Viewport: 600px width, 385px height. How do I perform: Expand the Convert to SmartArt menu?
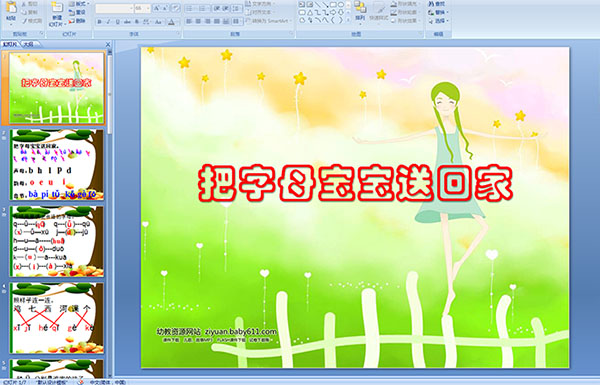269,21
